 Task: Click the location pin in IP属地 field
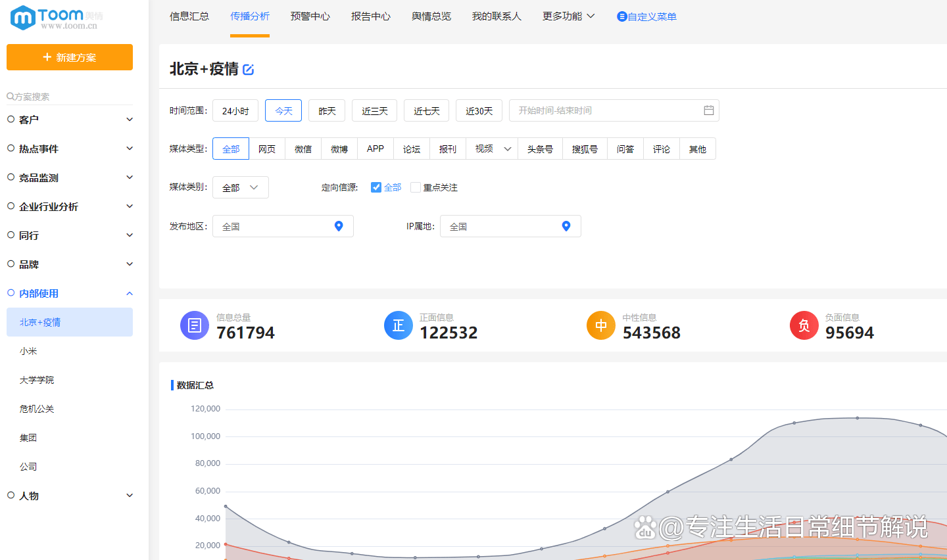[x=566, y=226]
